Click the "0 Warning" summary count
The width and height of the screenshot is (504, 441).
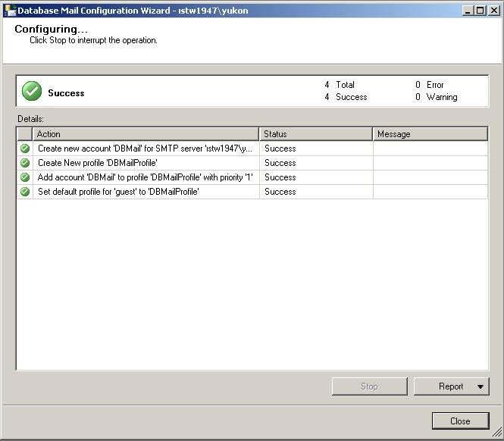(x=437, y=97)
